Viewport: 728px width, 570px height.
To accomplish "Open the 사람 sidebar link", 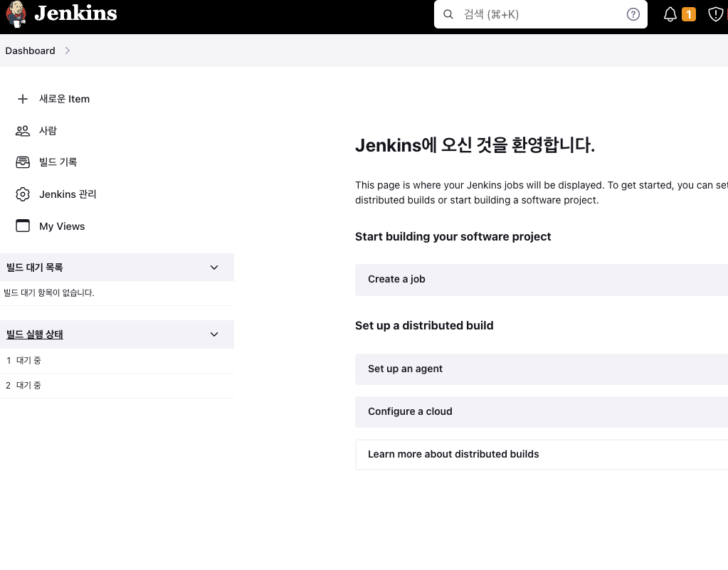I will [x=48, y=131].
